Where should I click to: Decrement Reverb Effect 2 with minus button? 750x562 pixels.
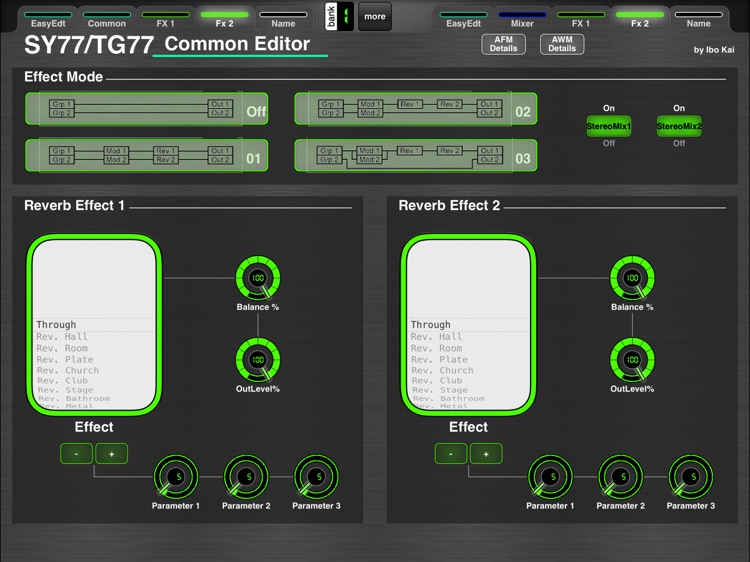[x=451, y=453]
